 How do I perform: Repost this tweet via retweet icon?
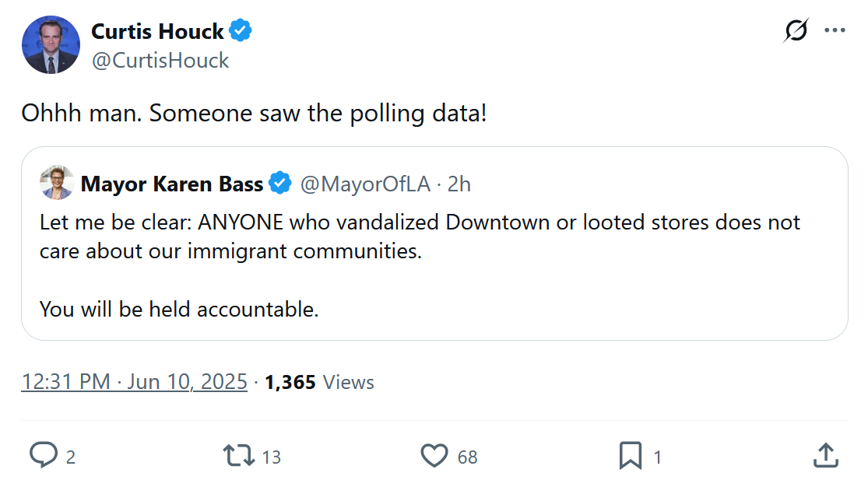coord(239,456)
